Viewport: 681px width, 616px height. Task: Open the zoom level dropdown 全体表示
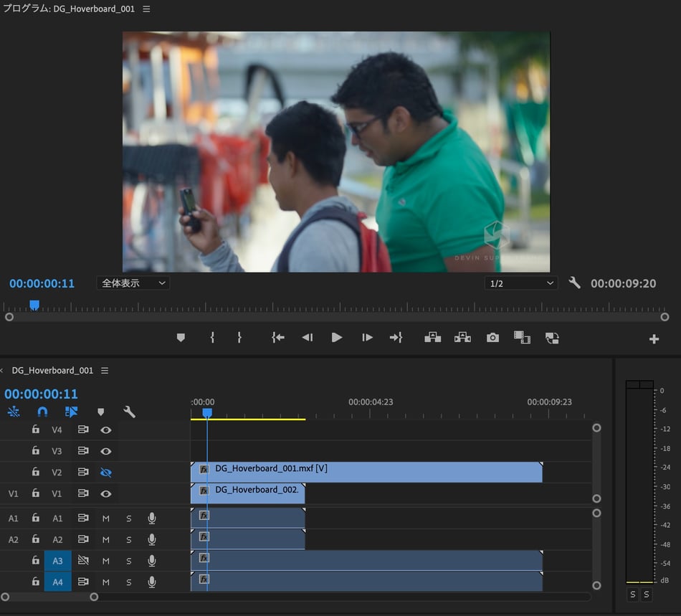coord(133,283)
